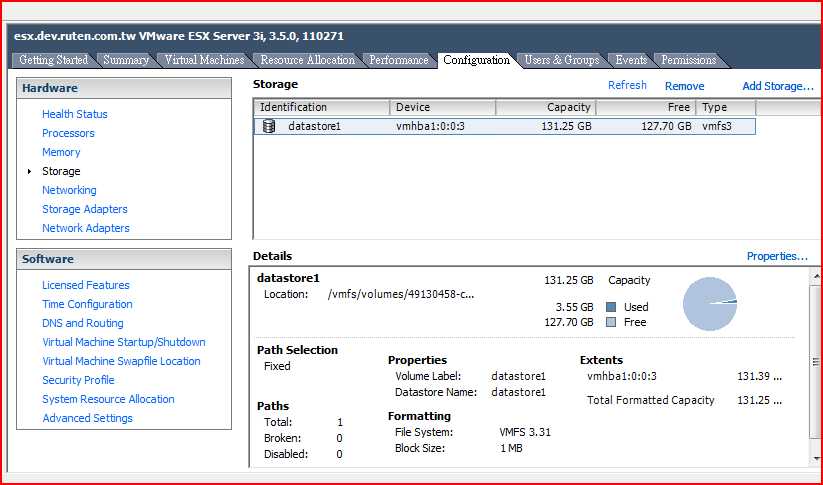Open Storage Adapters page
The width and height of the screenshot is (823, 485).
(x=85, y=209)
